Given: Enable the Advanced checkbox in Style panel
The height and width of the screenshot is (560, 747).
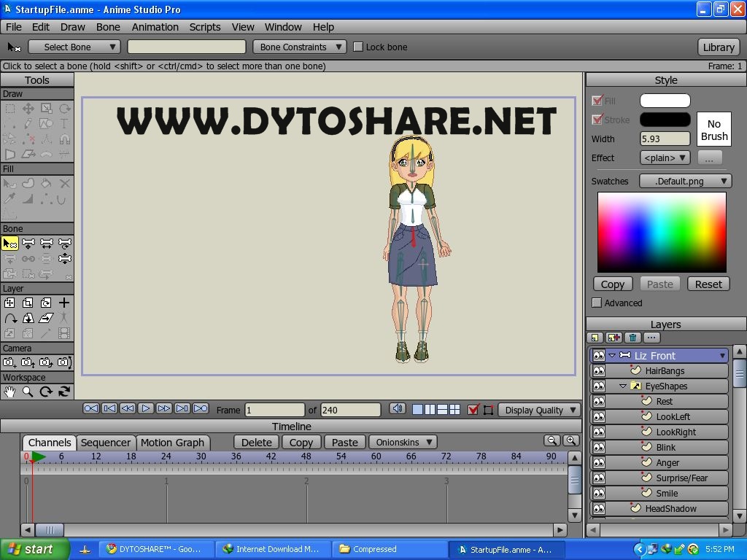Looking at the screenshot, I should pyautogui.click(x=597, y=303).
